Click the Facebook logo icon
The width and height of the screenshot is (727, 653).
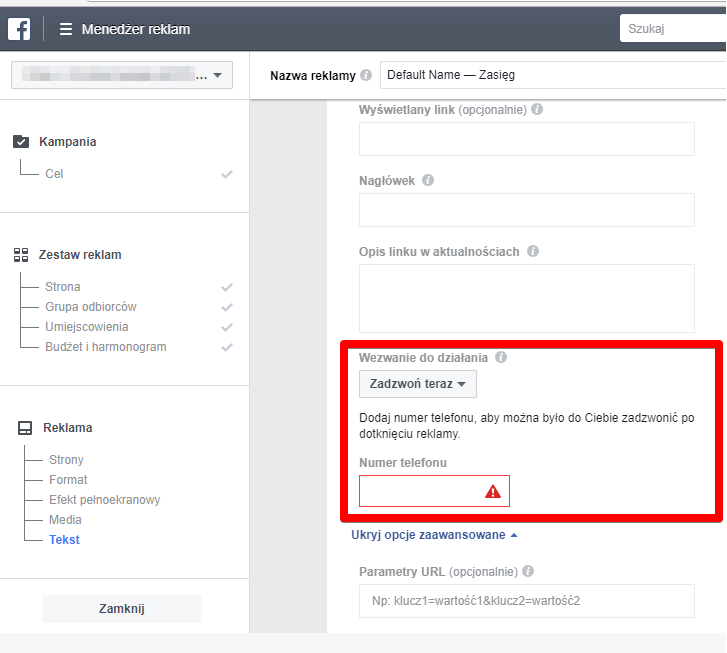(x=19, y=29)
